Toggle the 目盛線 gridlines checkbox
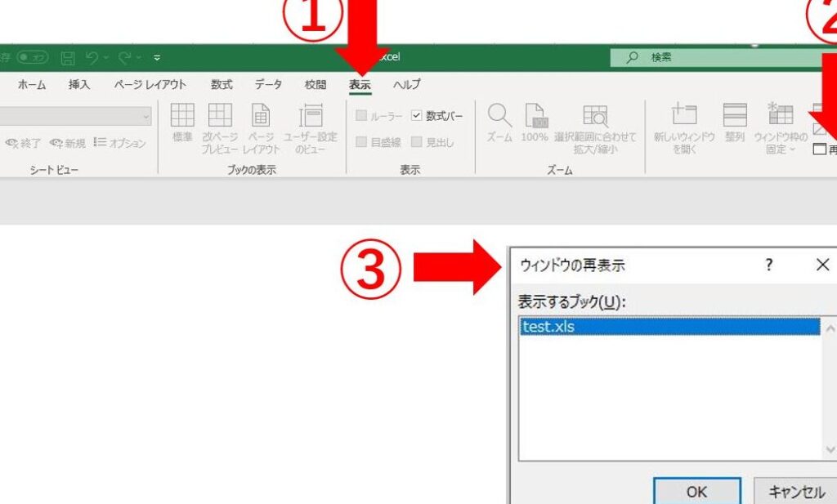 361,142
